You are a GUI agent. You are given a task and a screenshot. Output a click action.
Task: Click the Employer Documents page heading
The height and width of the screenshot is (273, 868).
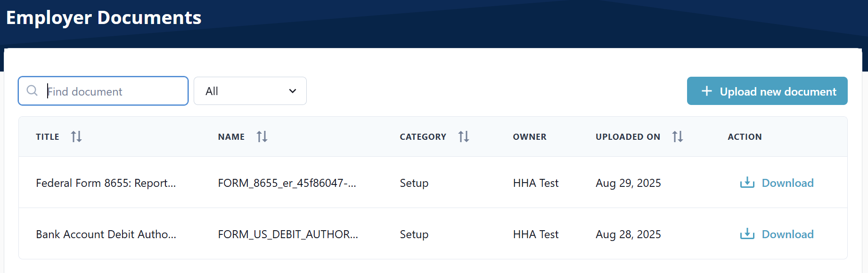[104, 18]
